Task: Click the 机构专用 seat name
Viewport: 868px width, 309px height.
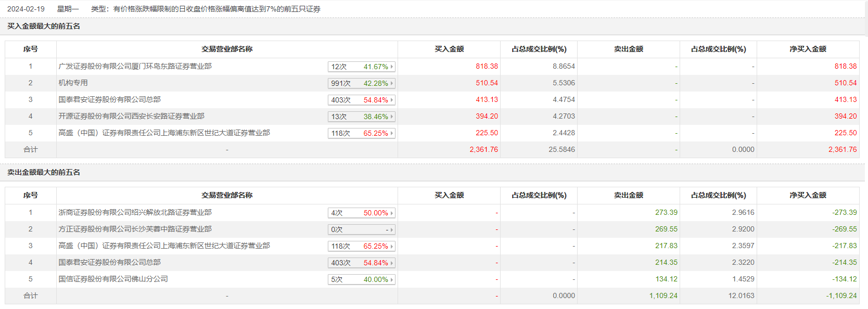Action: coord(73,83)
